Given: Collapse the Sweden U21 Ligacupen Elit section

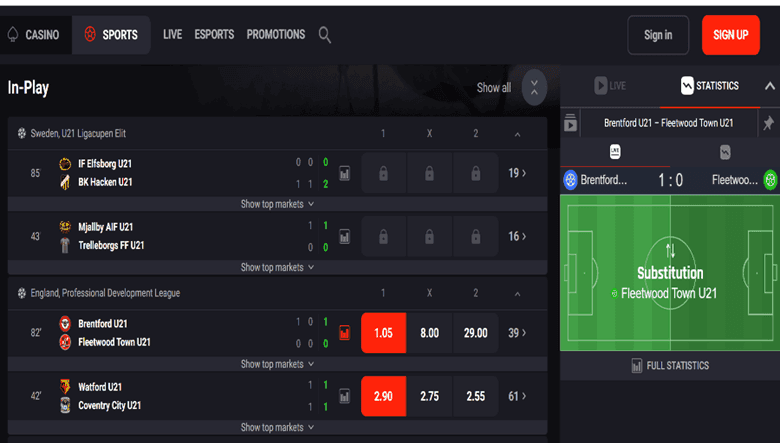Looking at the screenshot, I should 517,134.
